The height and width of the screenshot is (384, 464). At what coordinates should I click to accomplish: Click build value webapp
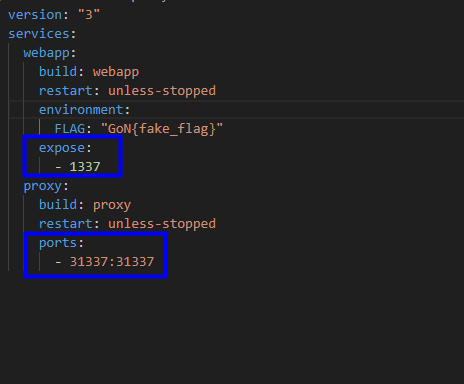click(x=116, y=72)
